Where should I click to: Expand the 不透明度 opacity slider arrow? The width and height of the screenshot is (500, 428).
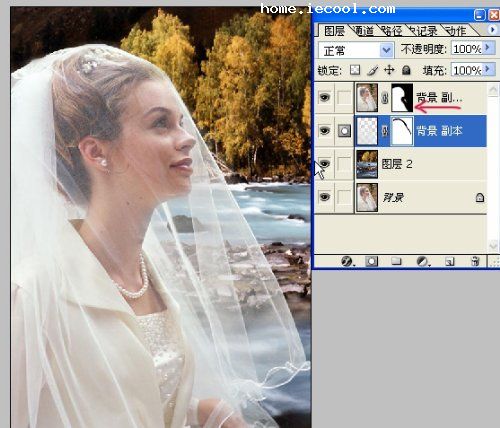pyautogui.click(x=488, y=48)
